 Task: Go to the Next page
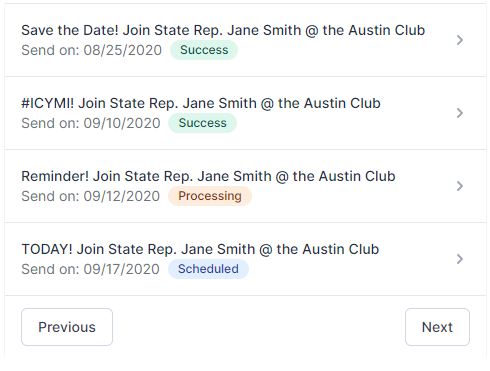437,327
